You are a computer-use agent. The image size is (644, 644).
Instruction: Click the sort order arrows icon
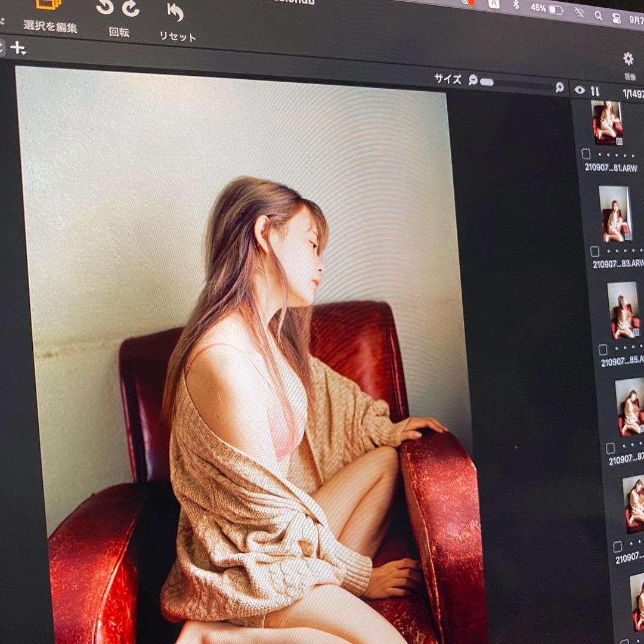(595, 91)
